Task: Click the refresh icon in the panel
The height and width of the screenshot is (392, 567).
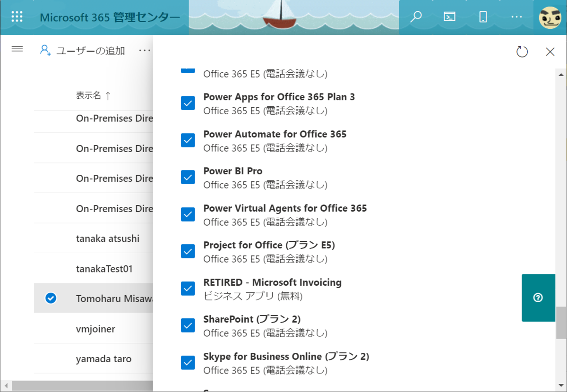Action: point(522,52)
